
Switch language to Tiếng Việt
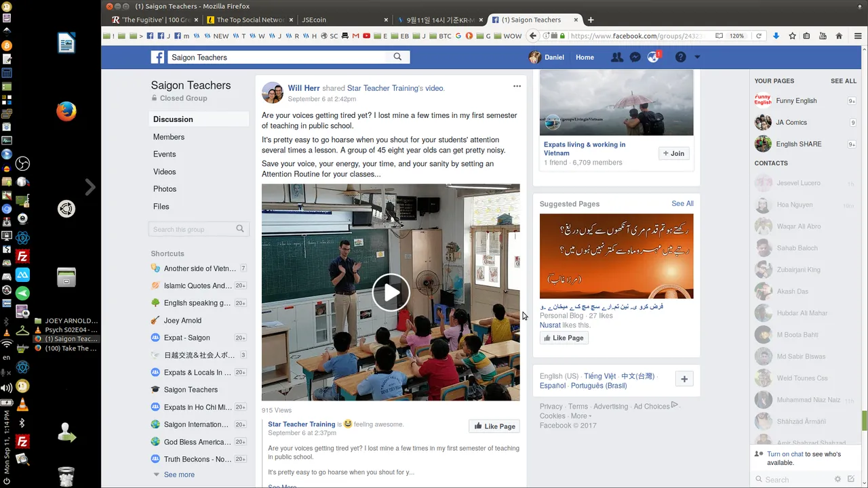pyautogui.click(x=599, y=376)
